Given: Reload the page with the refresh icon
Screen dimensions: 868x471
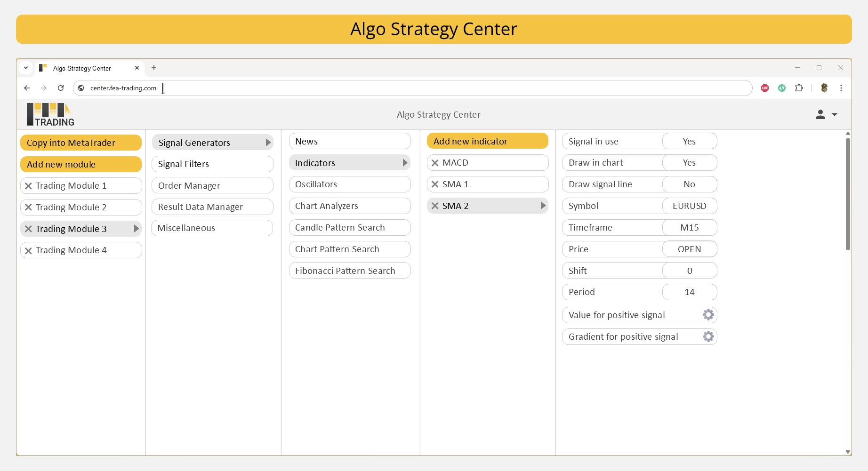Looking at the screenshot, I should 61,88.
